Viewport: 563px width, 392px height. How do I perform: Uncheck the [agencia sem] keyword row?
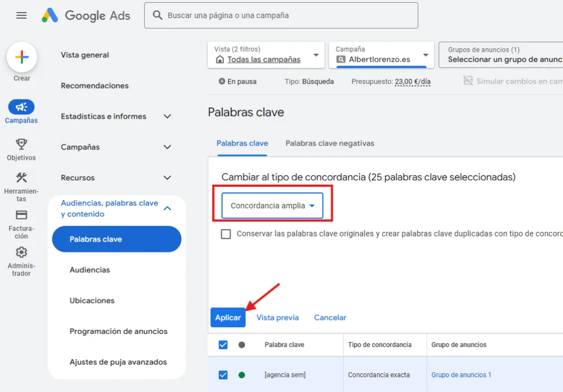tap(223, 375)
